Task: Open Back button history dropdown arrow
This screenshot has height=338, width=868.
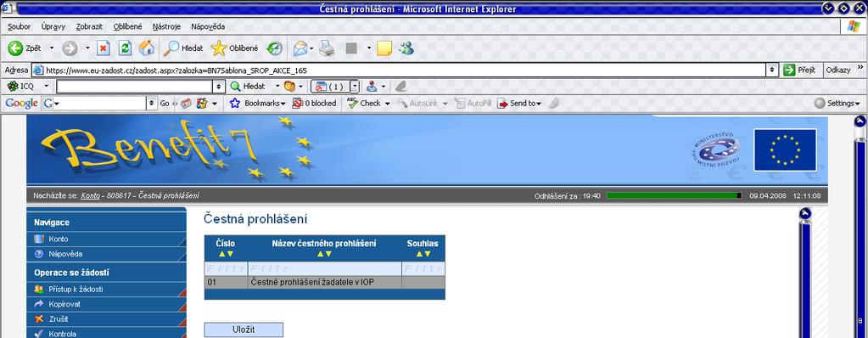Action: pos(52,48)
